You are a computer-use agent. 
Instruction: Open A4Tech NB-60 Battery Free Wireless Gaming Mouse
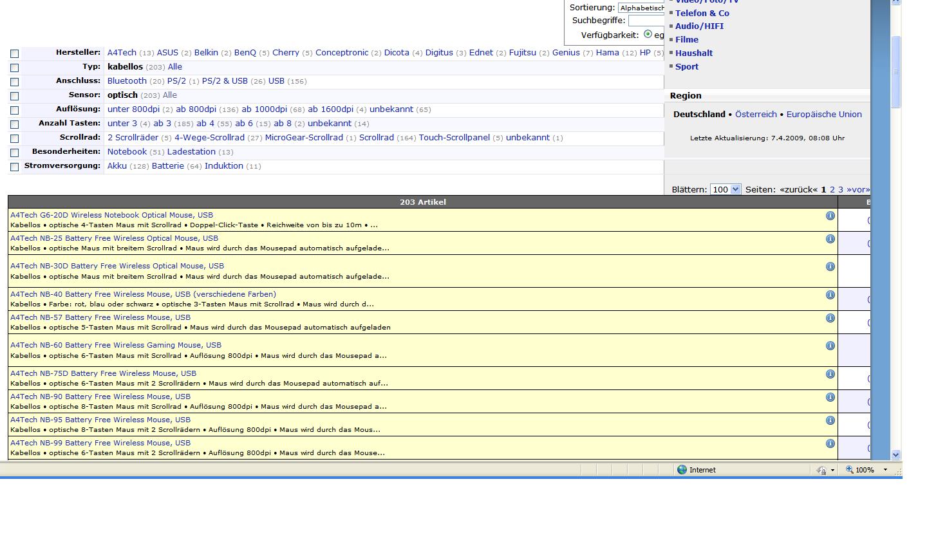[116, 345]
